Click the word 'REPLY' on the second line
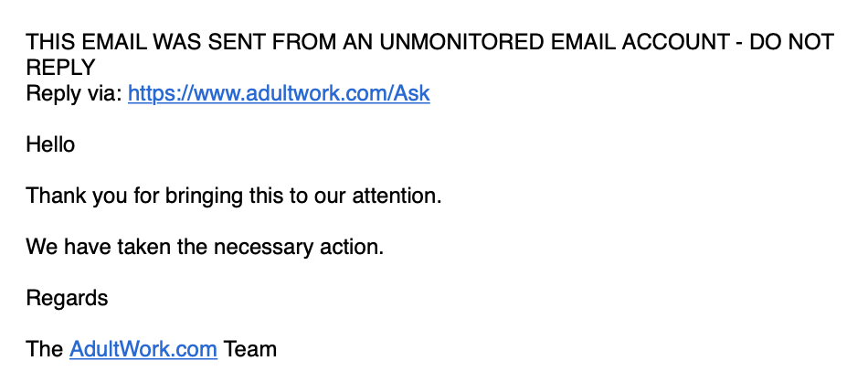 pos(61,68)
